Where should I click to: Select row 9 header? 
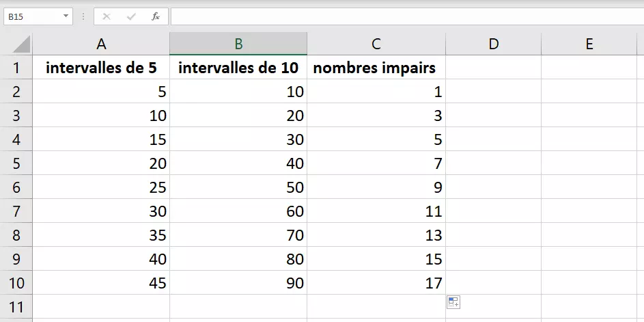pos(16,258)
